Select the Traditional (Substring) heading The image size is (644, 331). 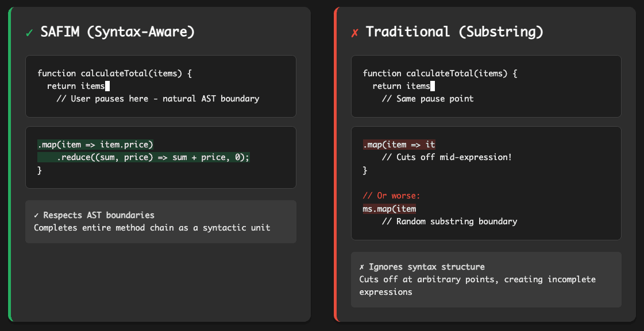[x=454, y=32]
